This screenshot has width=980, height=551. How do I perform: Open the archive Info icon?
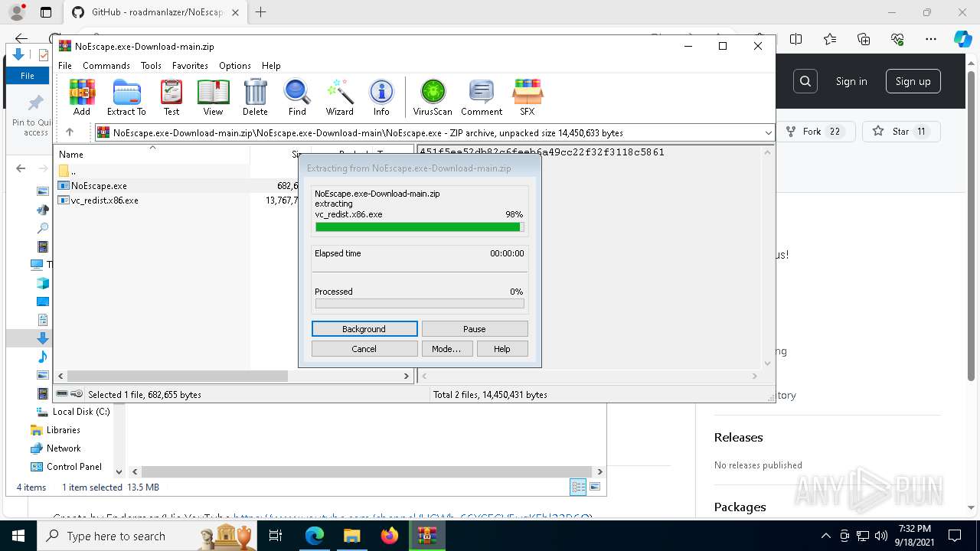pyautogui.click(x=381, y=97)
